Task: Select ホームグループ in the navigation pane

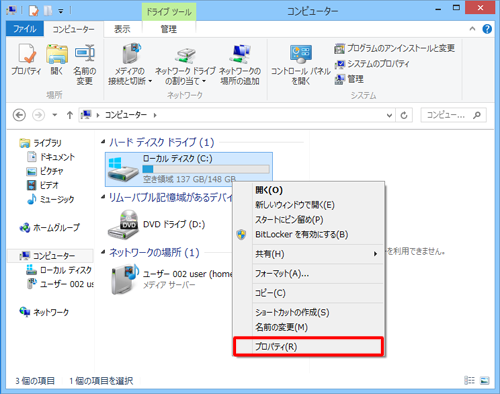Action: pos(50,228)
